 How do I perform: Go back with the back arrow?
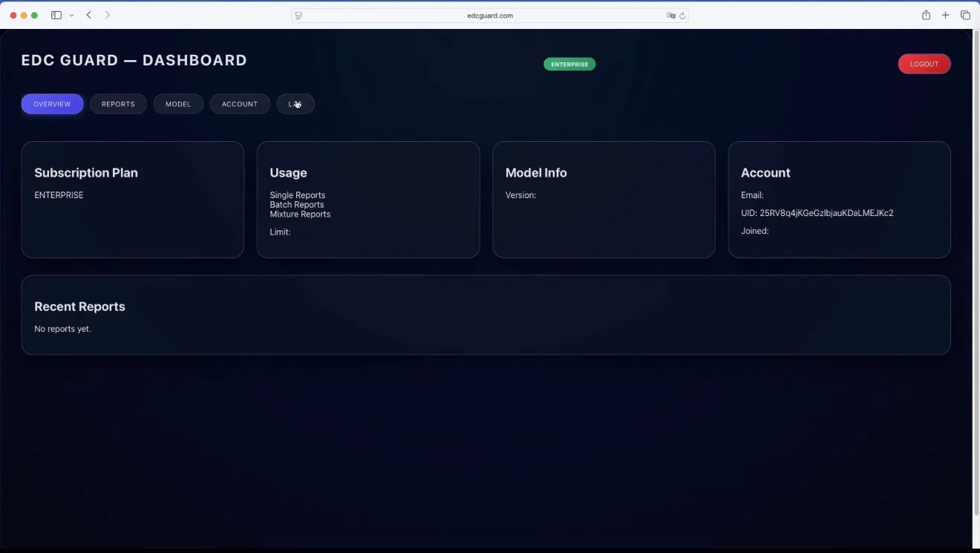point(89,15)
